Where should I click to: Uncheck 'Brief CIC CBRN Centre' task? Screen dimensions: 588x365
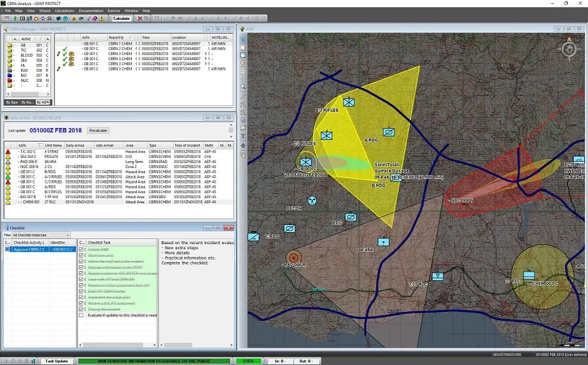tap(81, 291)
